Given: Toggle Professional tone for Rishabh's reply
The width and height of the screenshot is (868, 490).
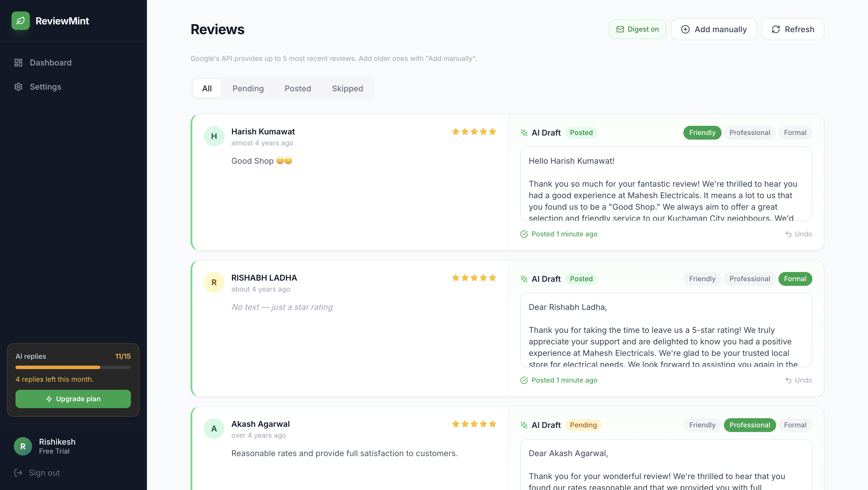Looking at the screenshot, I should [x=750, y=279].
